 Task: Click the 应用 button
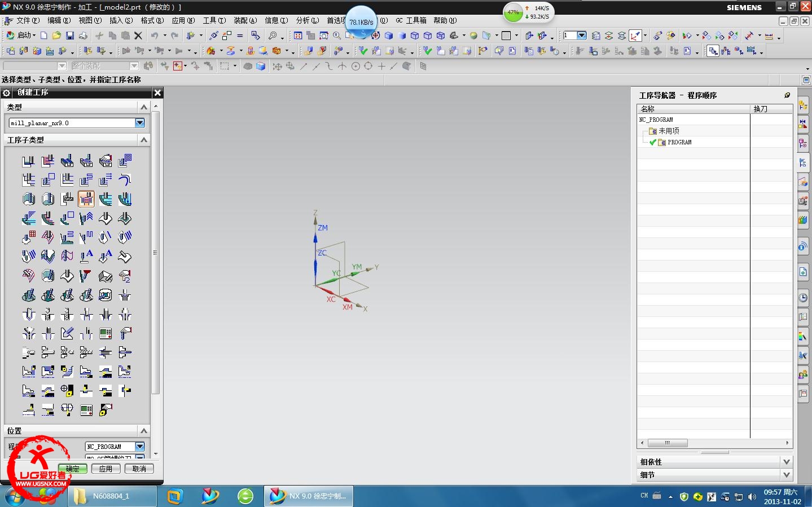[x=106, y=469]
